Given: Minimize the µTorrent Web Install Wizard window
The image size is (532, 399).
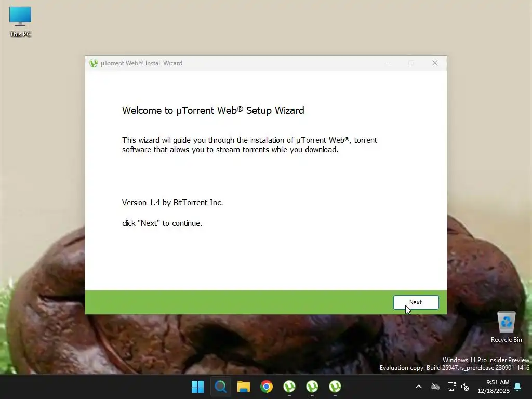Looking at the screenshot, I should pyautogui.click(x=387, y=63).
